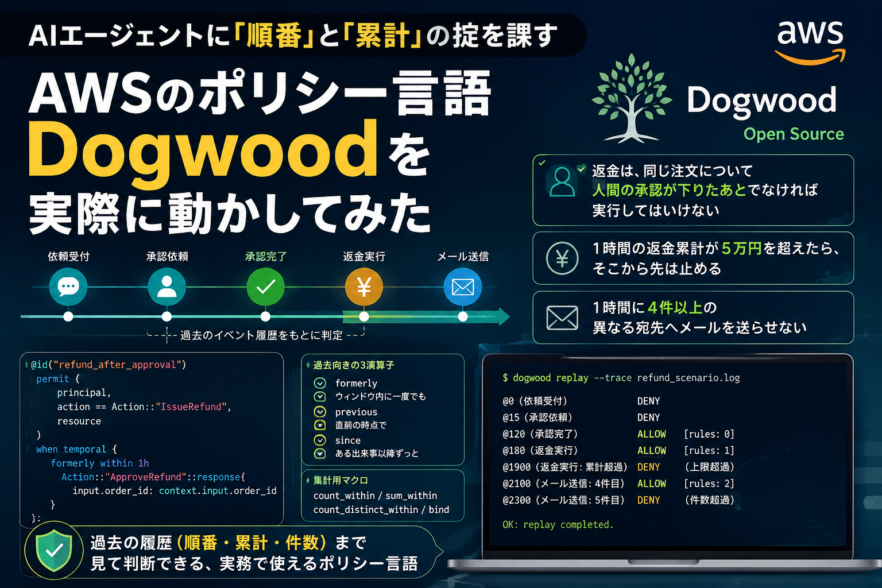
Task: Click the green checkmark icon under 承認完了
Action: 265,286
